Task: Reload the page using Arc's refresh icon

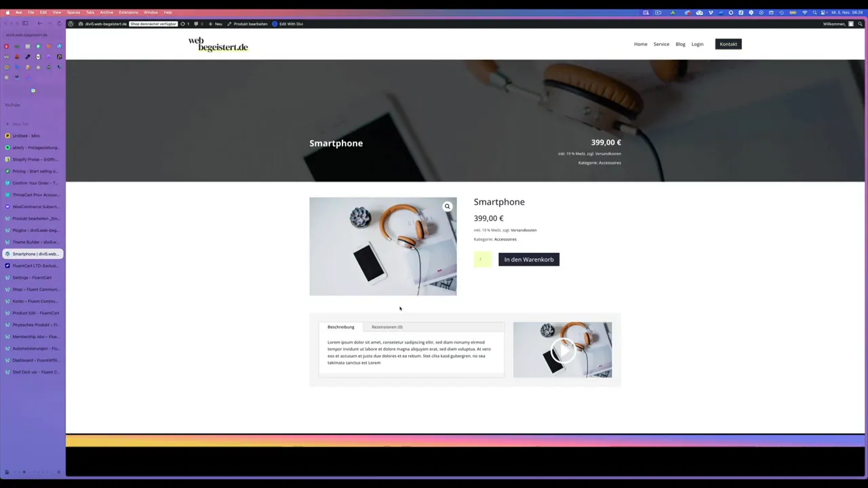Action: (58, 24)
